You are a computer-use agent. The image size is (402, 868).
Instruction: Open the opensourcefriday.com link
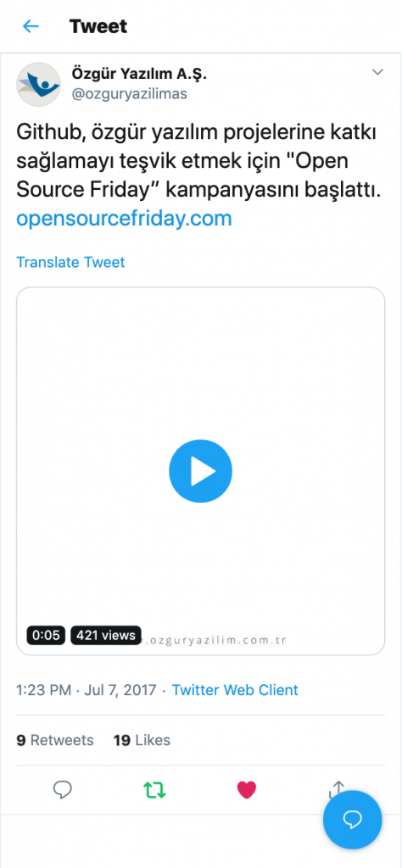pos(124,219)
